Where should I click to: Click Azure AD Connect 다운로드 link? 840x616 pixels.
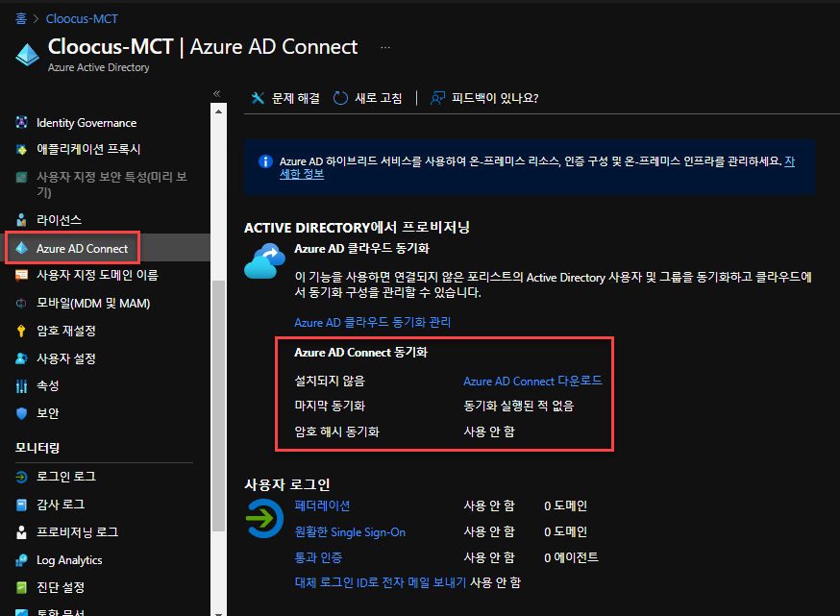532,381
